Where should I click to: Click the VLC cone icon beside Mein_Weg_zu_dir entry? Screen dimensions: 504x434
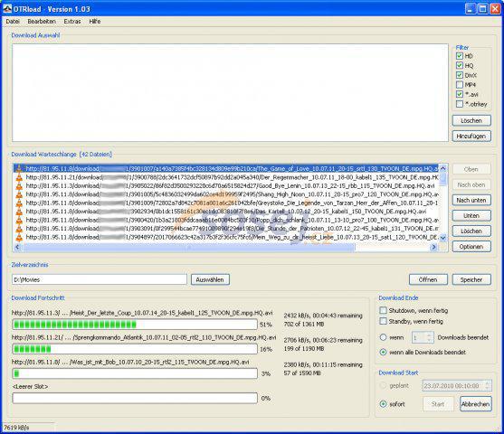pyautogui.click(x=19, y=237)
